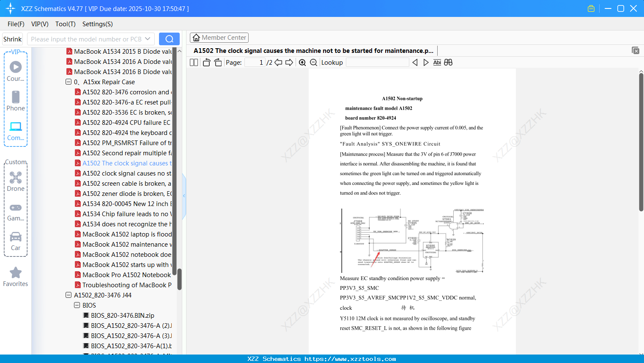The height and width of the screenshot is (363, 644).
Task: Rotate the page clockwise
Action: pyautogui.click(x=218, y=63)
